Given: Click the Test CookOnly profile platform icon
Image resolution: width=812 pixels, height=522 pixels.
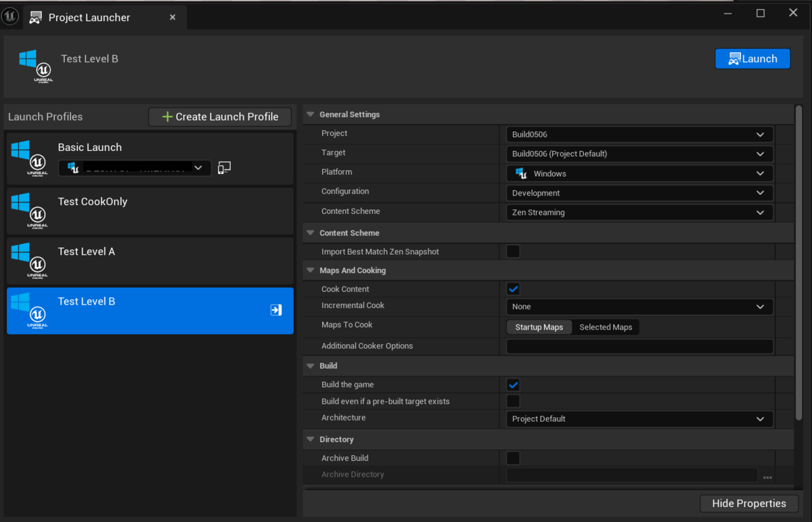Looking at the screenshot, I should (x=29, y=211).
